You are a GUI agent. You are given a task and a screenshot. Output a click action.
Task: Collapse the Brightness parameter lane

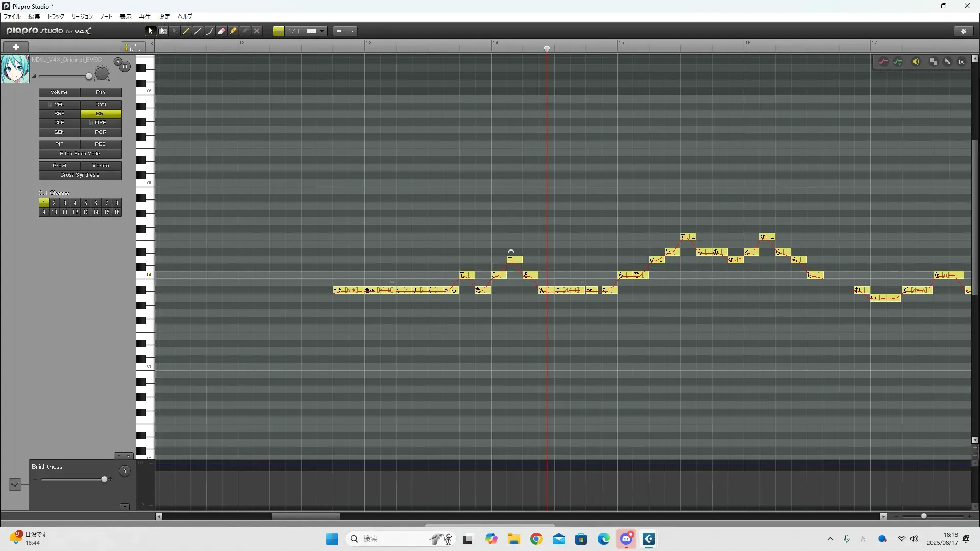pyautogui.click(x=125, y=507)
